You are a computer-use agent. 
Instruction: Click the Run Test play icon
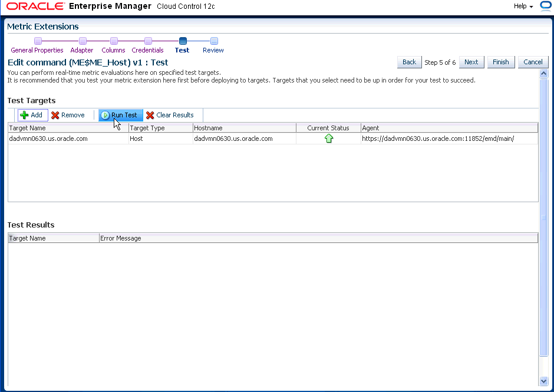(105, 115)
